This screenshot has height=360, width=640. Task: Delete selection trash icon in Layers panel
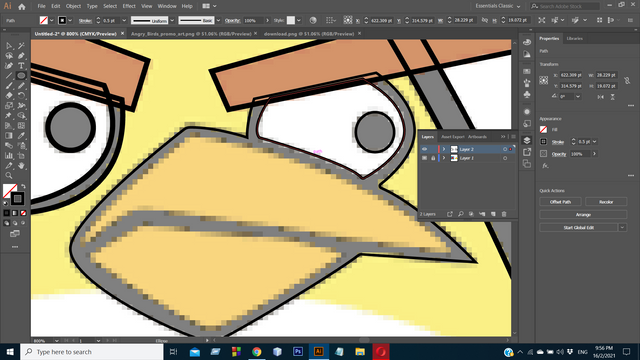coord(504,214)
